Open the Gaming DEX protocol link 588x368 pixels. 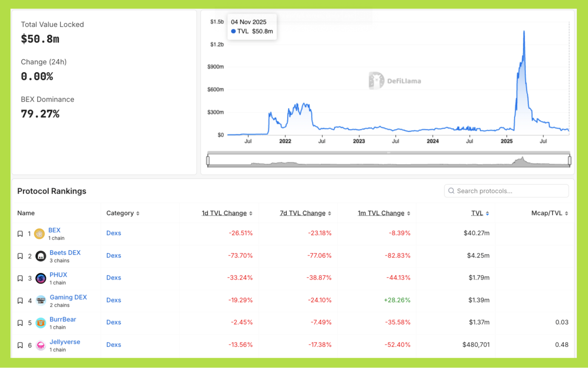click(x=68, y=297)
